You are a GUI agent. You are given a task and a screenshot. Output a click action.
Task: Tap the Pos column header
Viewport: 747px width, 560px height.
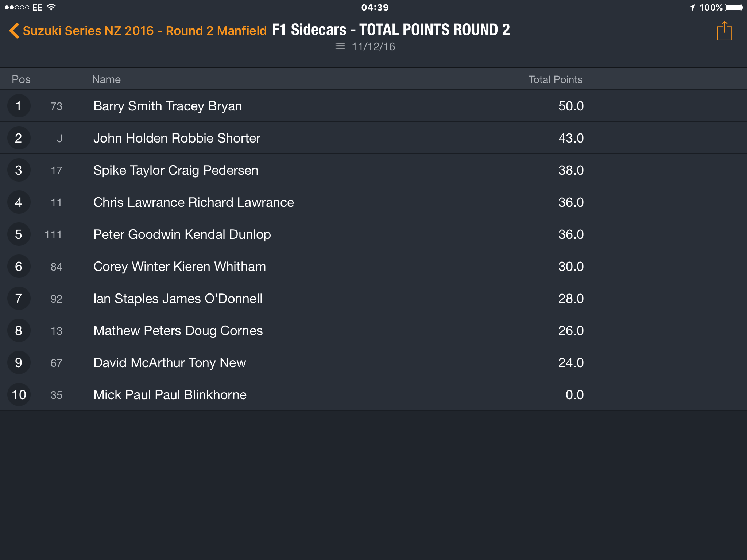(21, 79)
